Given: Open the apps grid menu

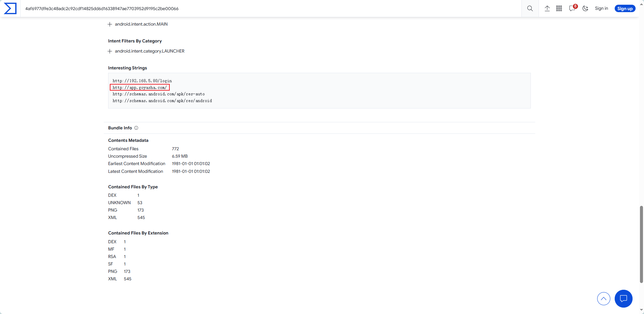Looking at the screenshot, I should (x=559, y=8).
